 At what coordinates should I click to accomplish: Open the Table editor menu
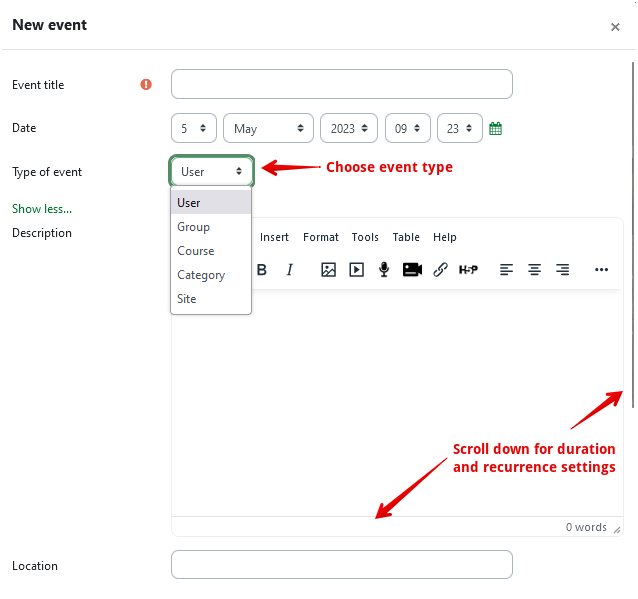[406, 237]
